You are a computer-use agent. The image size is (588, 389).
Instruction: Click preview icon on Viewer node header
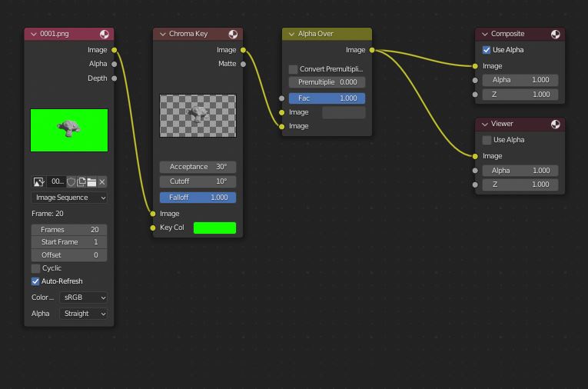(x=555, y=124)
